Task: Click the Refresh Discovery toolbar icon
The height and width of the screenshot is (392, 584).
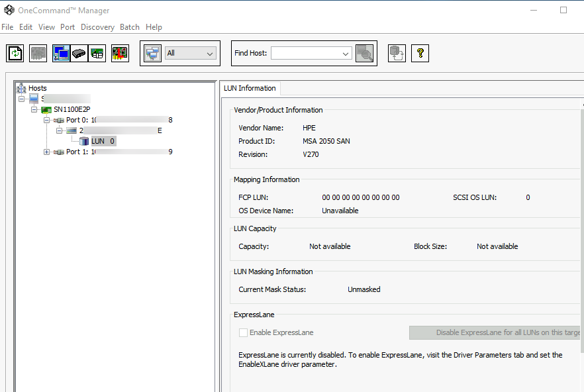Action: click(15, 53)
